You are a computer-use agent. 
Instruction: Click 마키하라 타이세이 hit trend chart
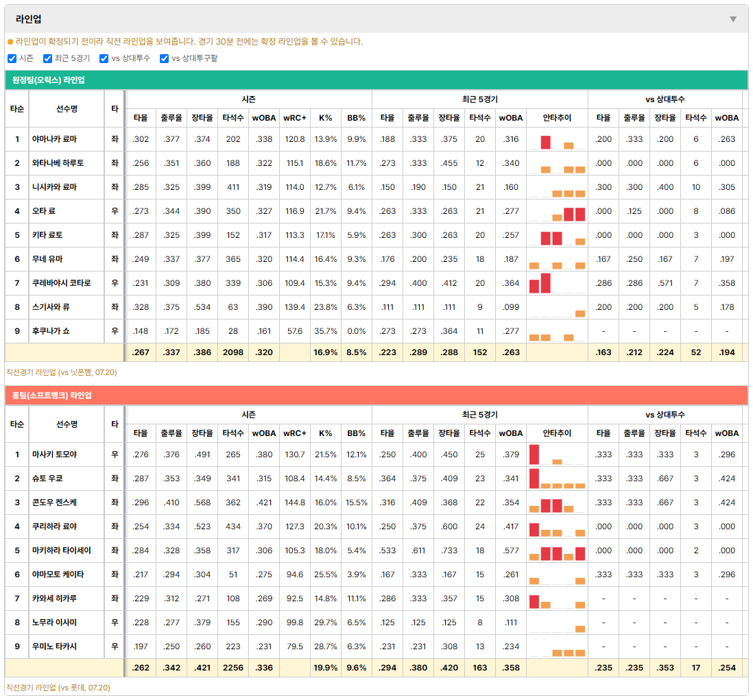(557, 551)
